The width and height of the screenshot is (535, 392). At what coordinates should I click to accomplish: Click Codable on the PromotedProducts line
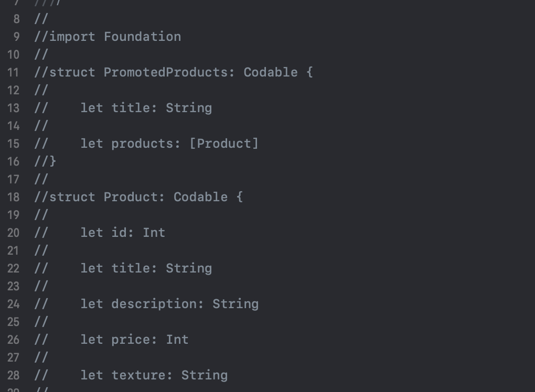point(271,72)
